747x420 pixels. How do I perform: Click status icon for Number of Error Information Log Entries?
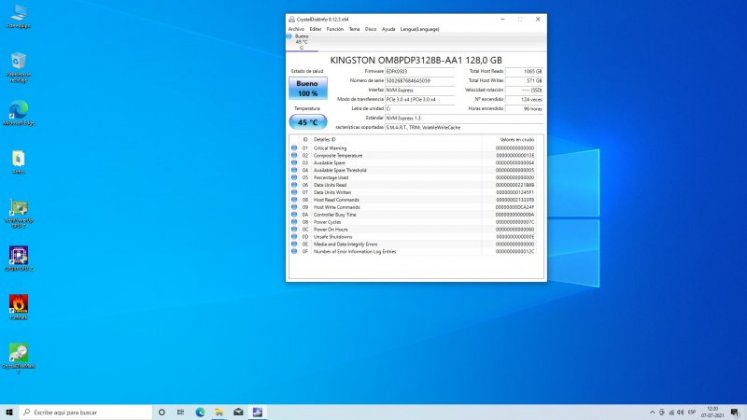[294, 251]
